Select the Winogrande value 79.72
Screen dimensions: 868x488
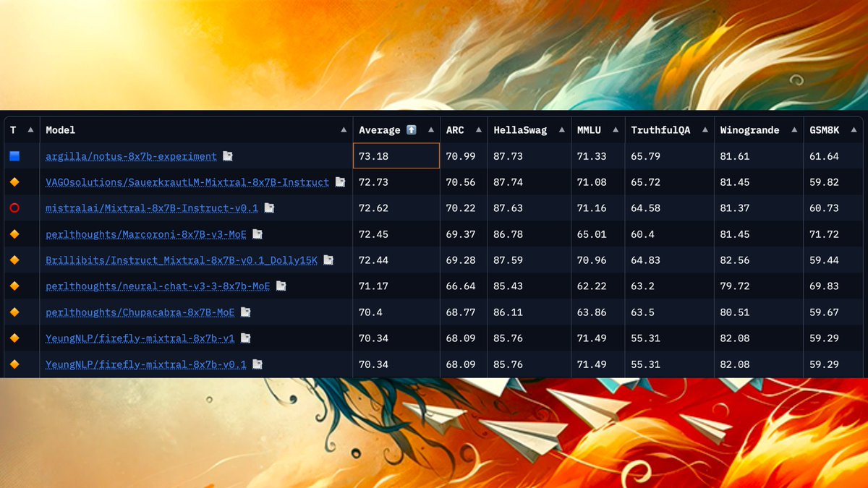[x=735, y=286]
